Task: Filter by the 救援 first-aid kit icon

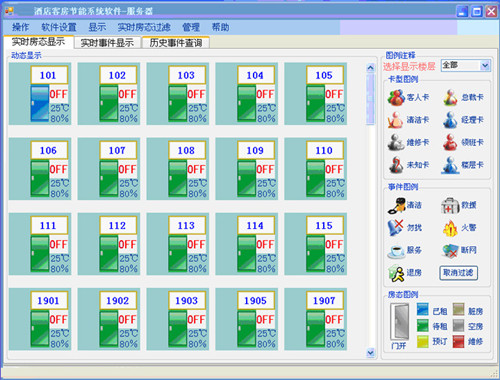Action: 450,205
